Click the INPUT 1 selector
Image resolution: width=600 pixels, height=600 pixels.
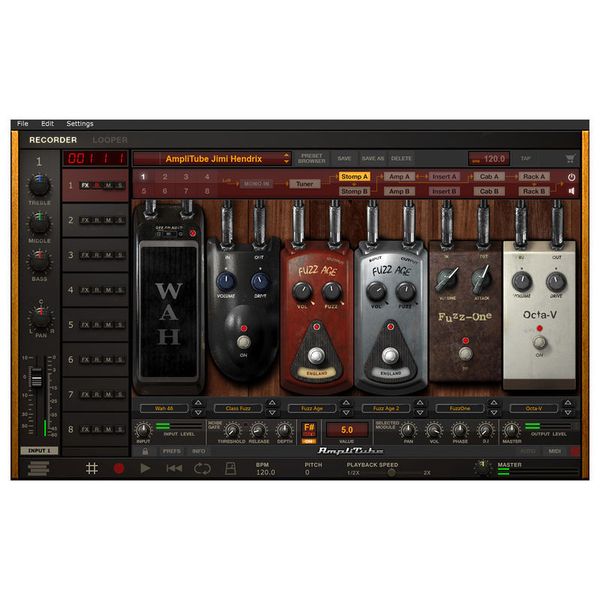coord(39,451)
